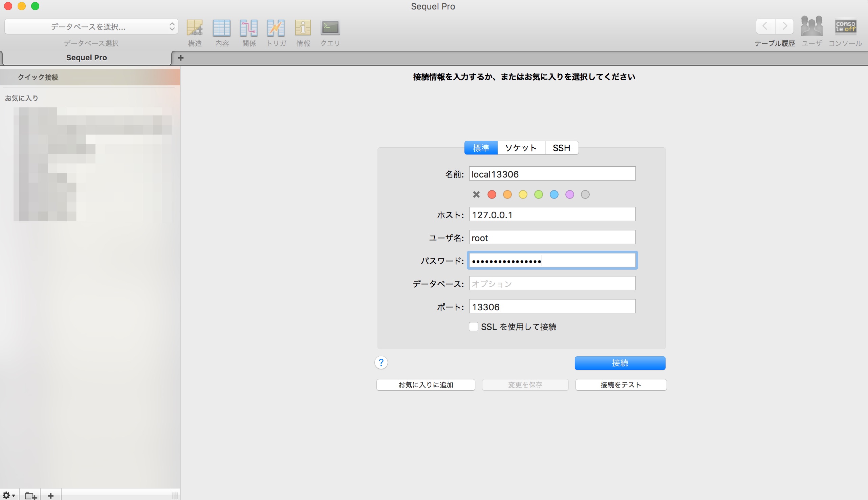Choose the gray color label

[585, 194]
